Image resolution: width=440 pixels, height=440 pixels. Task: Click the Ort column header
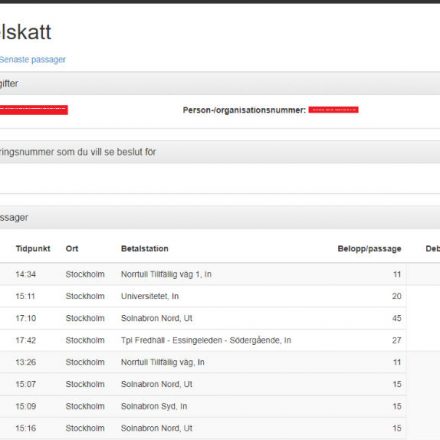tap(72, 249)
